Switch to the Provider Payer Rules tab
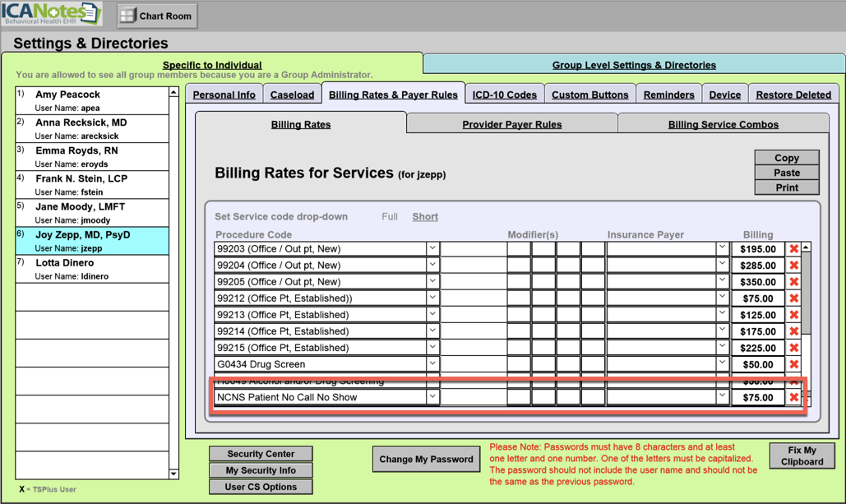This screenshot has height=504, width=846. click(x=511, y=125)
